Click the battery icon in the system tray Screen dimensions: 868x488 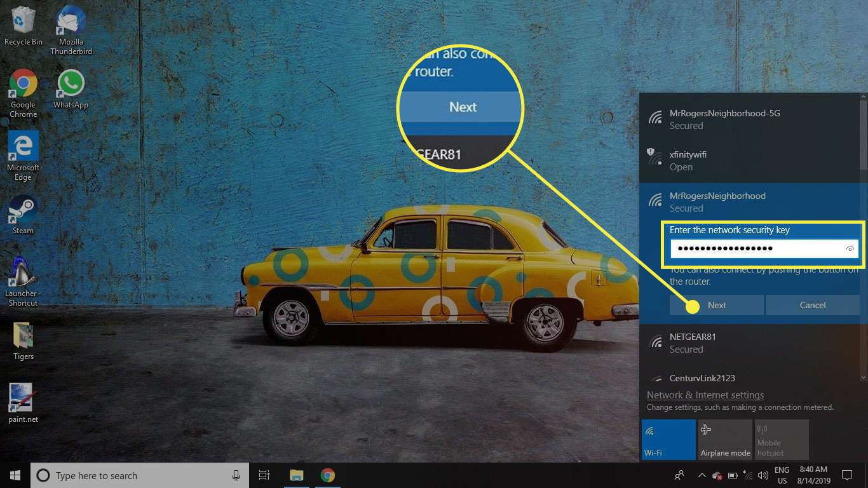(x=733, y=475)
